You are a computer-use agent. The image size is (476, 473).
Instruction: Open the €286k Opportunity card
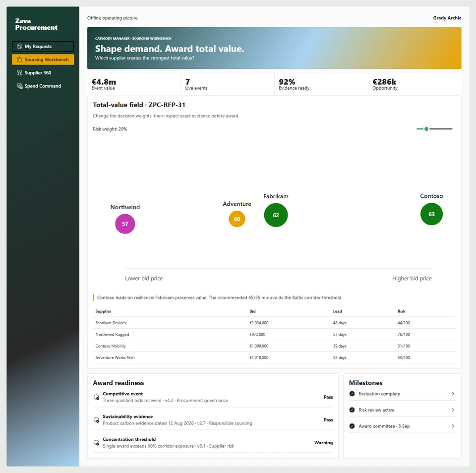click(415, 84)
